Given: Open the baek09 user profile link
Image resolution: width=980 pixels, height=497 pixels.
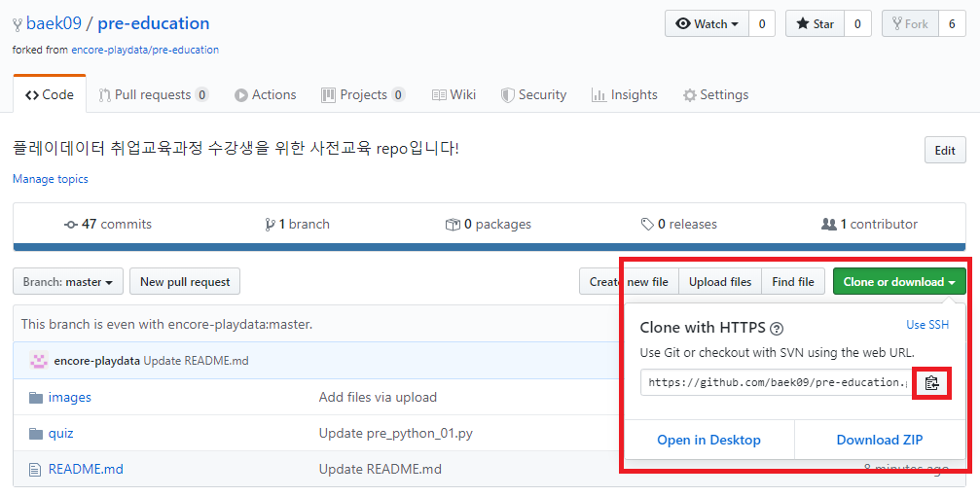Looking at the screenshot, I should coord(54,23).
